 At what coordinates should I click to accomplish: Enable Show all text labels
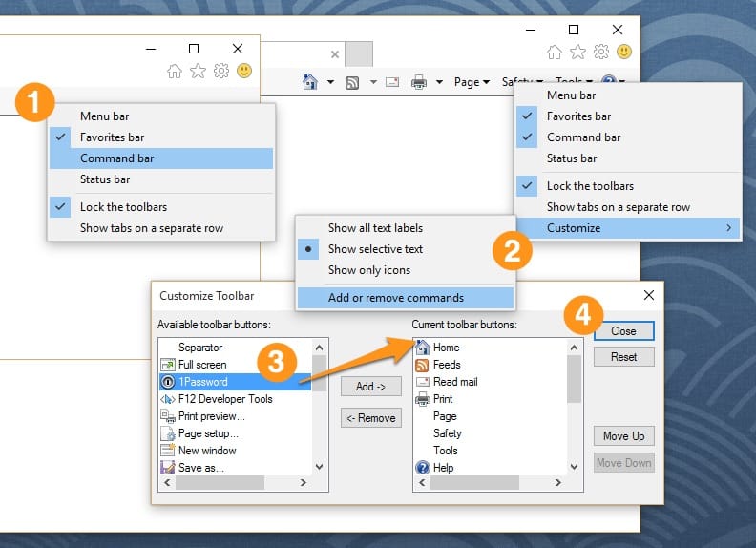(x=375, y=228)
